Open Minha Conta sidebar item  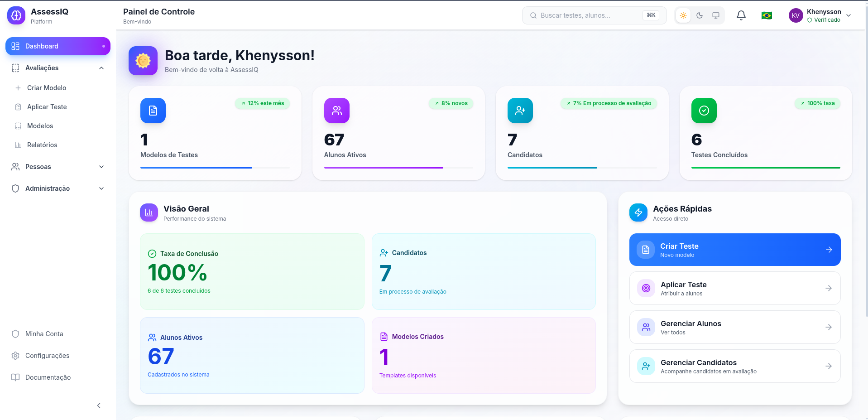(58, 334)
